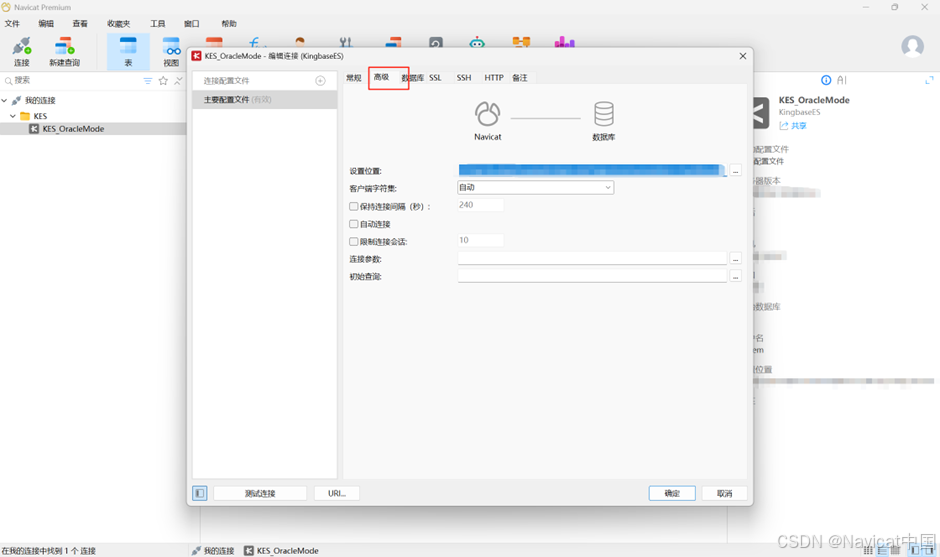
Task: Collapse the KES folder node
Action: click(x=13, y=116)
